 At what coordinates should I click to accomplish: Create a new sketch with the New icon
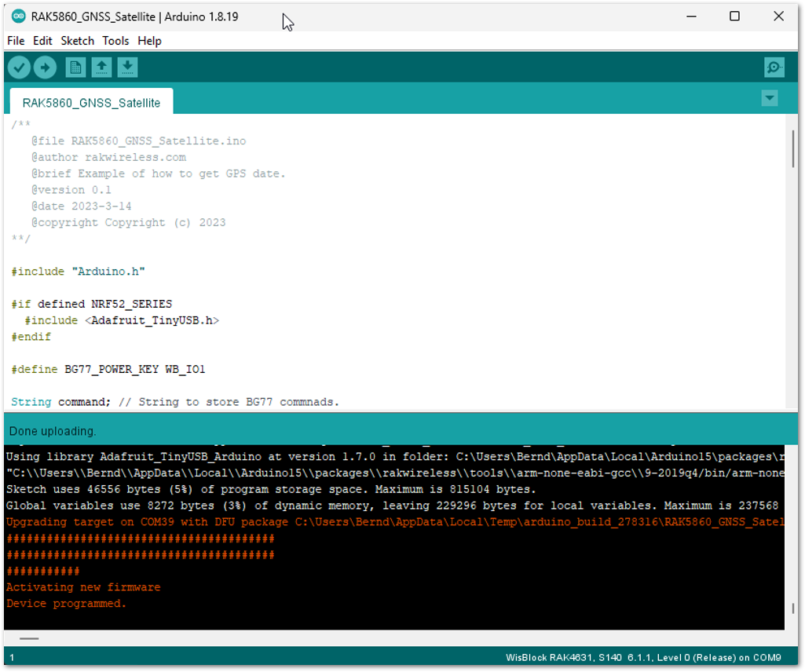[x=75, y=68]
